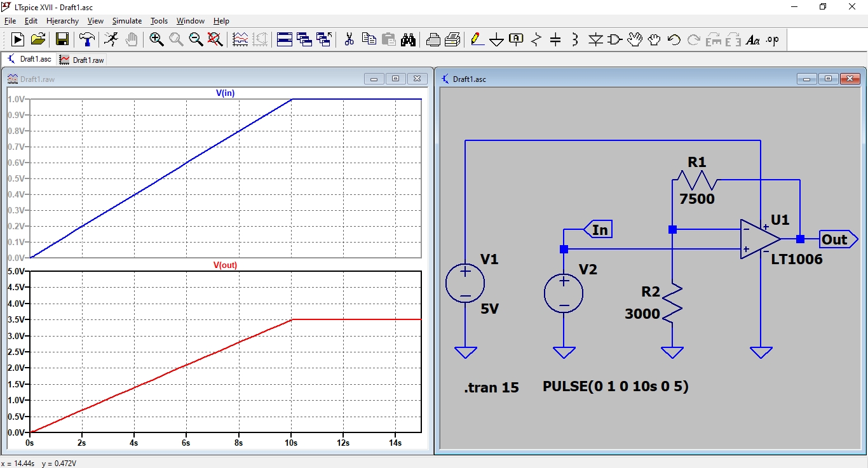The width and height of the screenshot is (868, 468).
Task: Switch to the Draft1.raw tab
Action: point(81,60)
